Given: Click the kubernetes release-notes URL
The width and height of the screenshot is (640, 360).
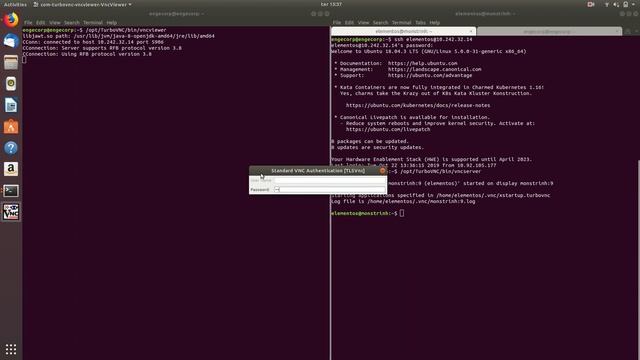Looking at the screenshot, I should (418, 105).
